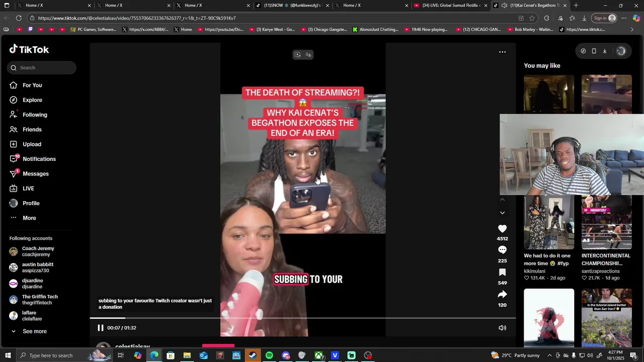Viewport: 644px width, 362px height.
Task: Click the TikTok coins icon at top right
Action: click(x=583, y=51)
